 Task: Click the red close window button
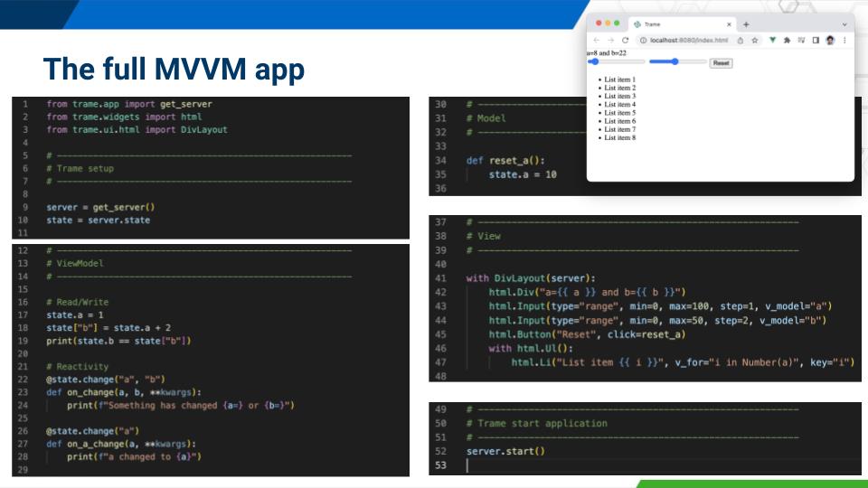(x=599, y=23)
